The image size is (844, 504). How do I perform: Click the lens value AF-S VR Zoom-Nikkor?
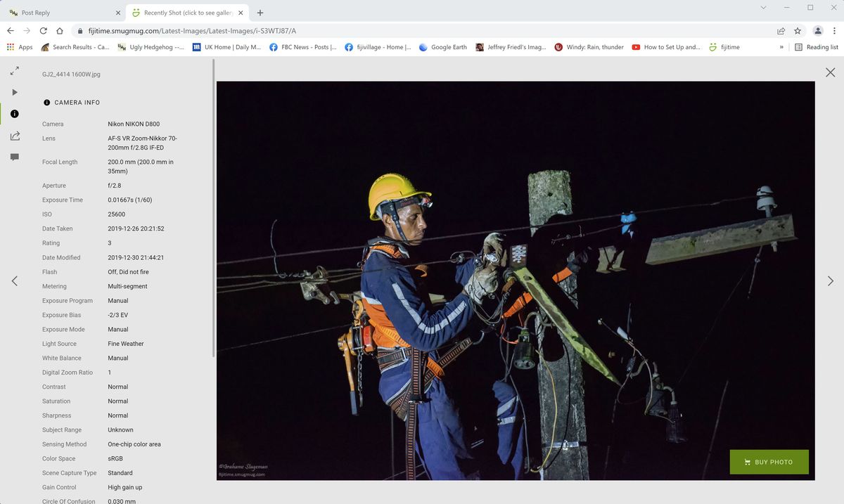[142, 143]
